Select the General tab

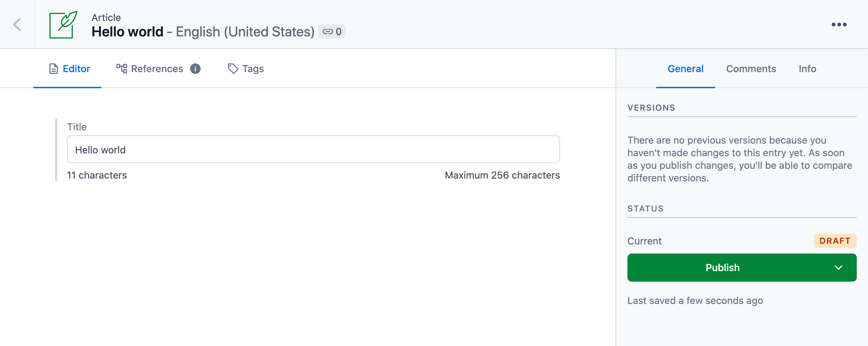pos(686,69)
